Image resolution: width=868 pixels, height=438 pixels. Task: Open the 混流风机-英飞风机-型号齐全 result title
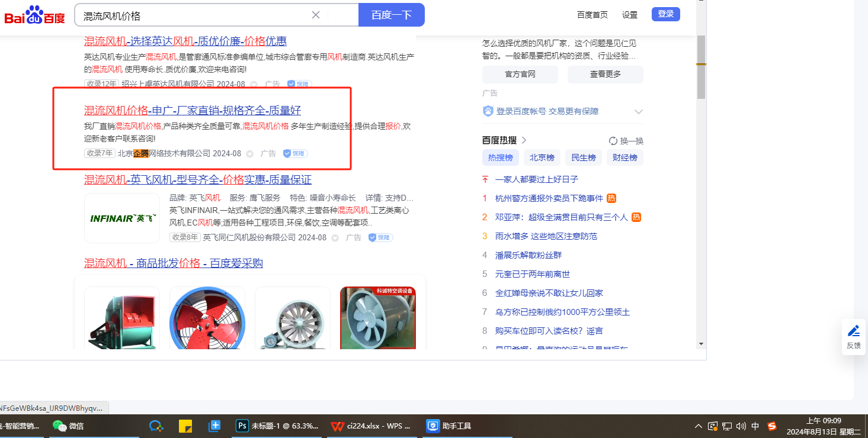(198, 179)
